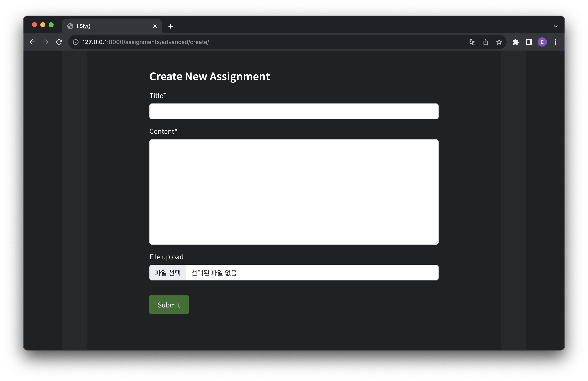This screenshot has width=588, height=381.
Task: Maximize window with the green button
Action: pos(51,25)
